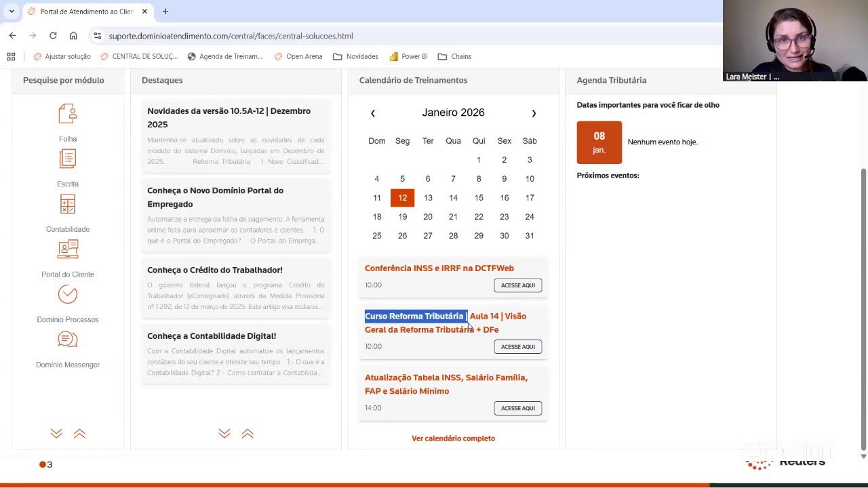Image resolution: width=868 pixels, height=488 pixels.
Task: Open Novidades da versão 10.5A-12 article
Action: pyautogui.click(x=229, y=117)
